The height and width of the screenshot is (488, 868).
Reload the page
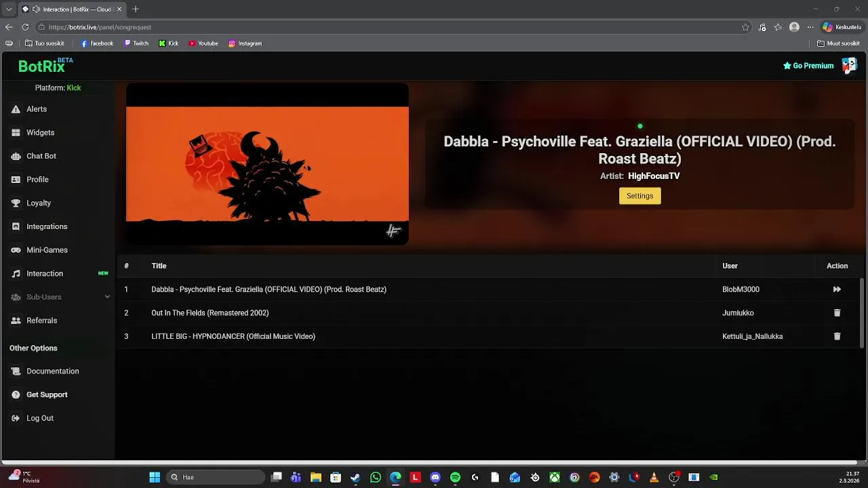click(x=25, y=27)
